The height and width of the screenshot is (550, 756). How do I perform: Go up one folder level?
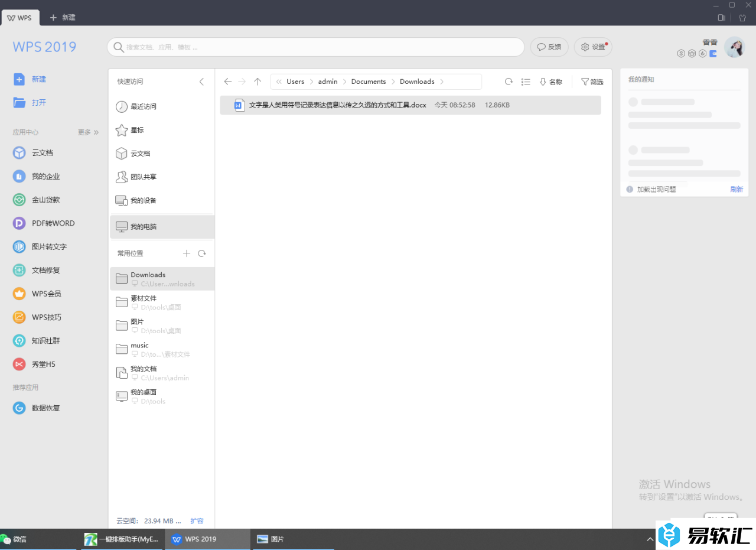coord(258,82)
